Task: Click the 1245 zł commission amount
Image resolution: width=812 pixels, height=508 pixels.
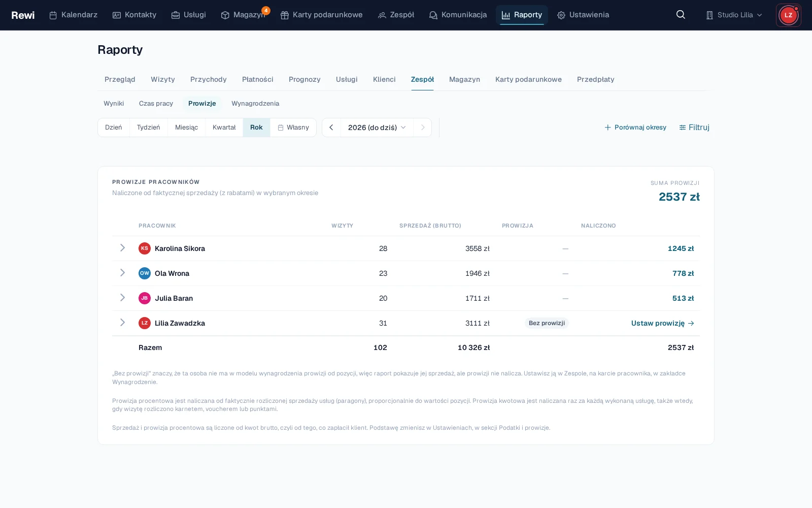Action: pyautogui.click(x=681, y=248)
